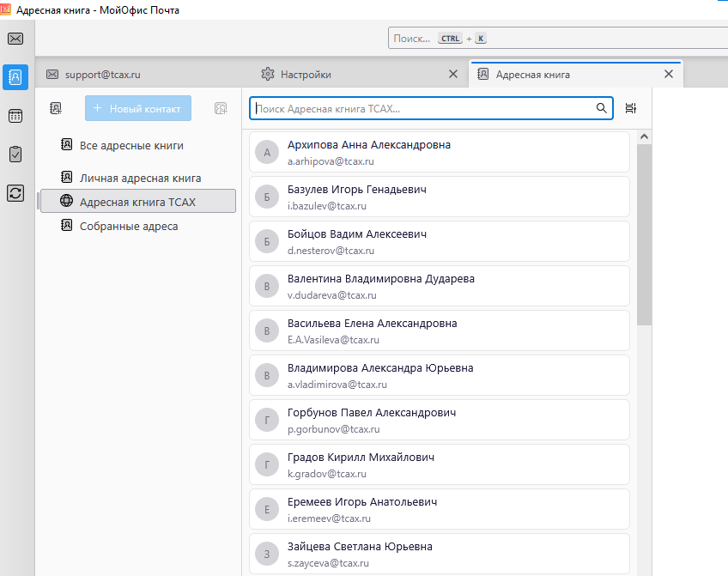Click the magnifier icon in contact search
Screen dimensions: 728x576
pos(601,108)
